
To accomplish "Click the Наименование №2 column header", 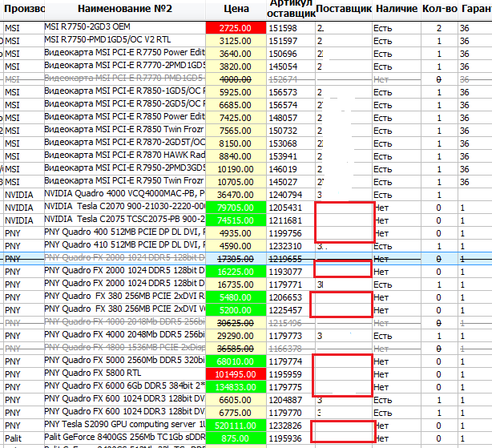I will coord(125,9).
